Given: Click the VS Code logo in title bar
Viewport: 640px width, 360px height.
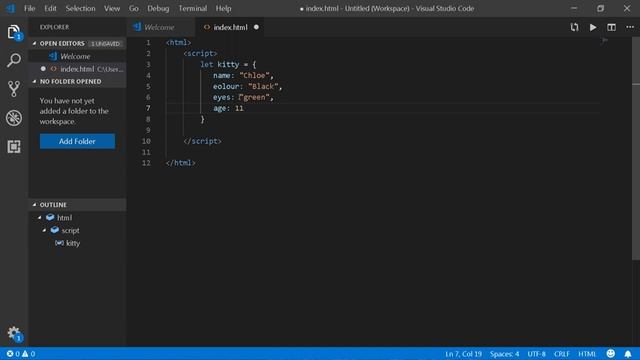Looking at the screenshot, I should tap(11, 8).
